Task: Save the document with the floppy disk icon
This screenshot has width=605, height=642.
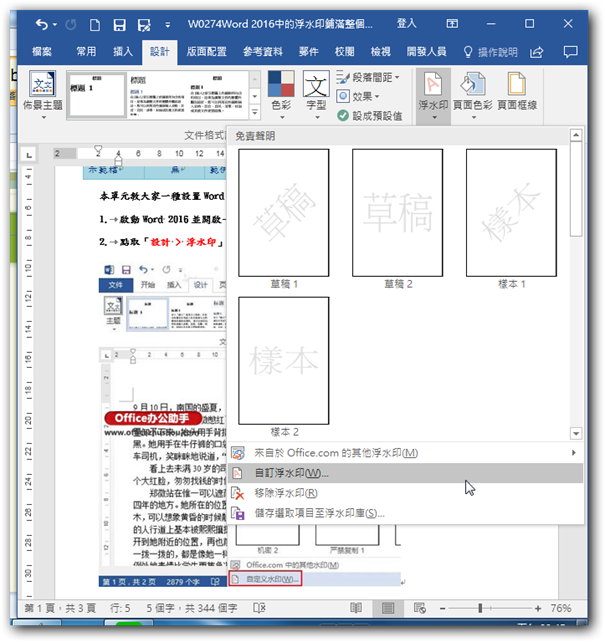Action: click(x=119, y=25)
